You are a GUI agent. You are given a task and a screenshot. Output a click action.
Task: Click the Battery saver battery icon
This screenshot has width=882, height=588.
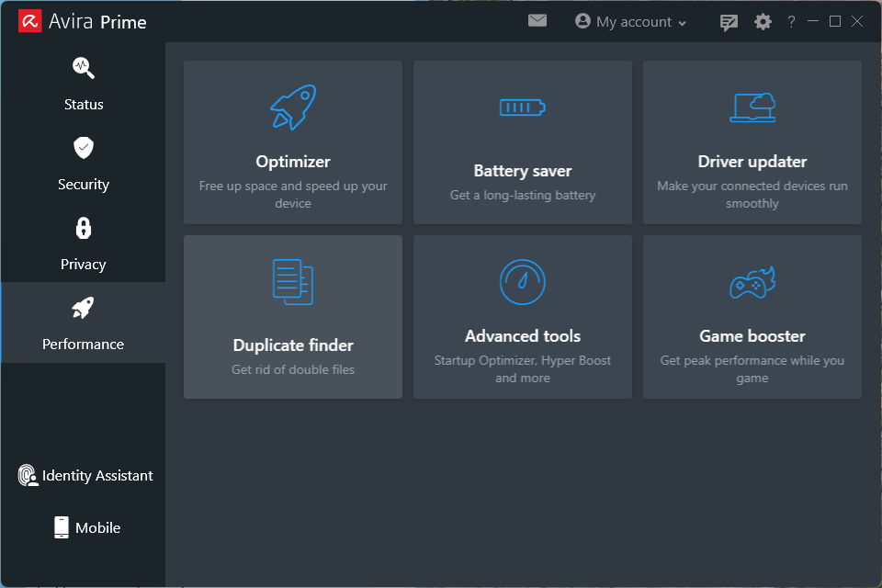[x=523, y=107]
